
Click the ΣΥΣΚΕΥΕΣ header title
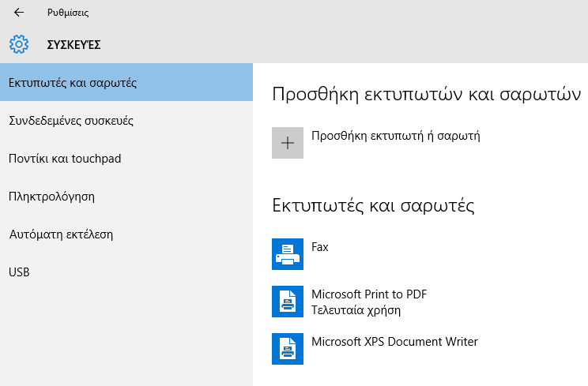pos(74,45)
